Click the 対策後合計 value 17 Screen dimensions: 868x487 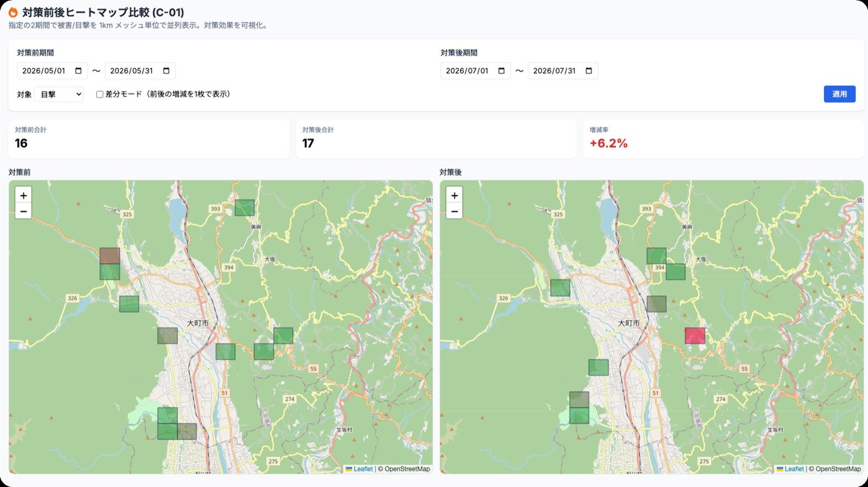308,143
